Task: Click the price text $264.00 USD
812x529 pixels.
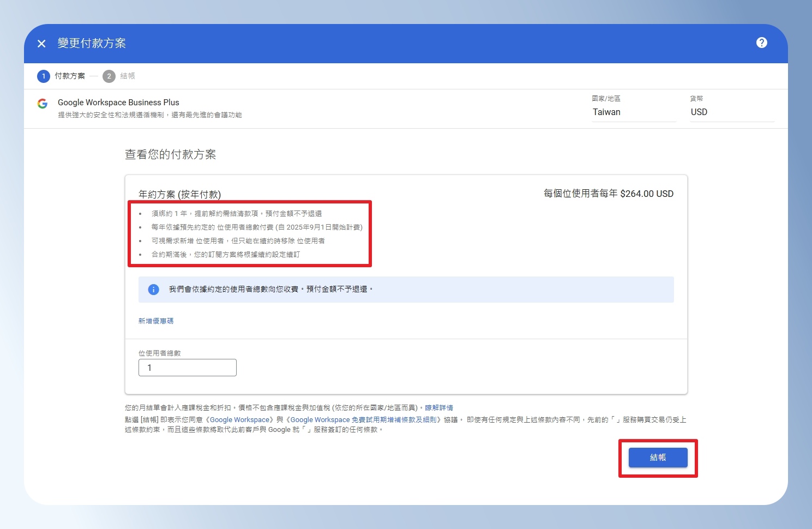Action: pos(647,194)
